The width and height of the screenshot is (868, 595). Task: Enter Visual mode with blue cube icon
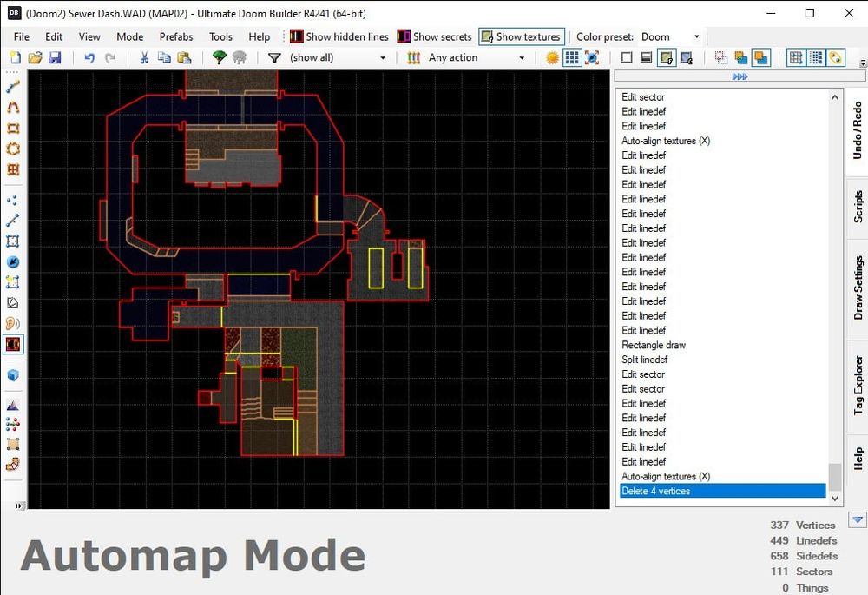[x=13, y=375]
